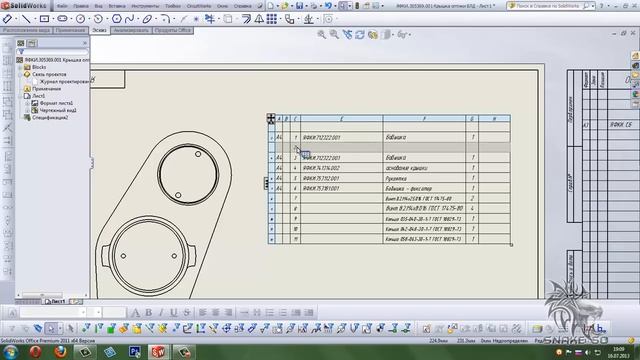Select the Spline sketch tool
Screen dimensions: 640x360
click(130, 19)
